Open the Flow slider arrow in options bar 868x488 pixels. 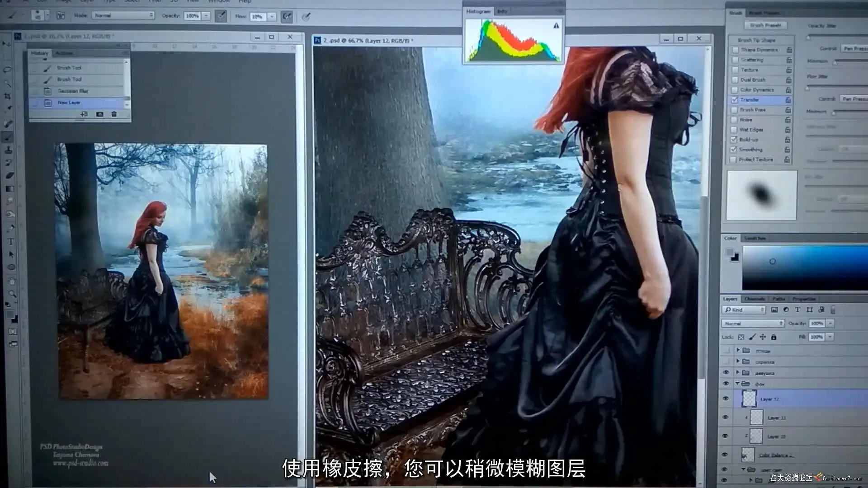(272, 17)
